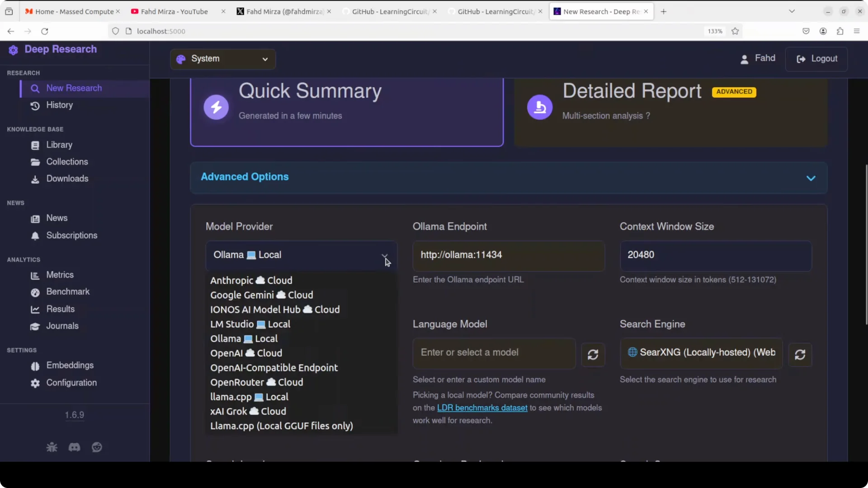The height and width of the screenshot is (488, 868).
Task: Click the Language Model input field
Action: 494,353
